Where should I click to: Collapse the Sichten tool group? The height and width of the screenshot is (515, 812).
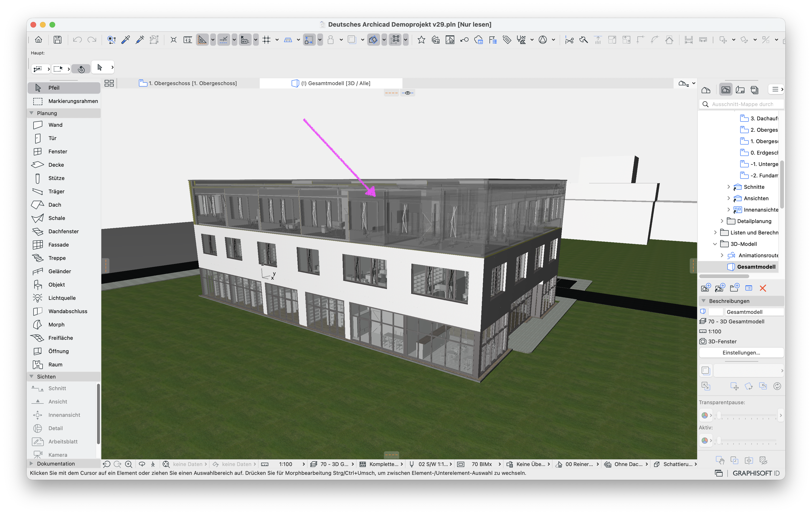pyautogui.click(x=31, y=376)
